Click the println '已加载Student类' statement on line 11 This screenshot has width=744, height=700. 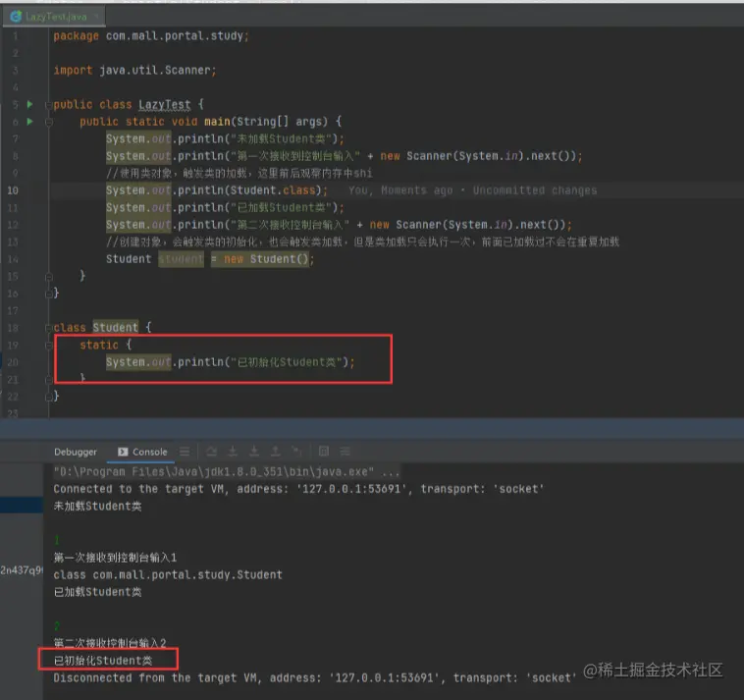pos(225,208)
